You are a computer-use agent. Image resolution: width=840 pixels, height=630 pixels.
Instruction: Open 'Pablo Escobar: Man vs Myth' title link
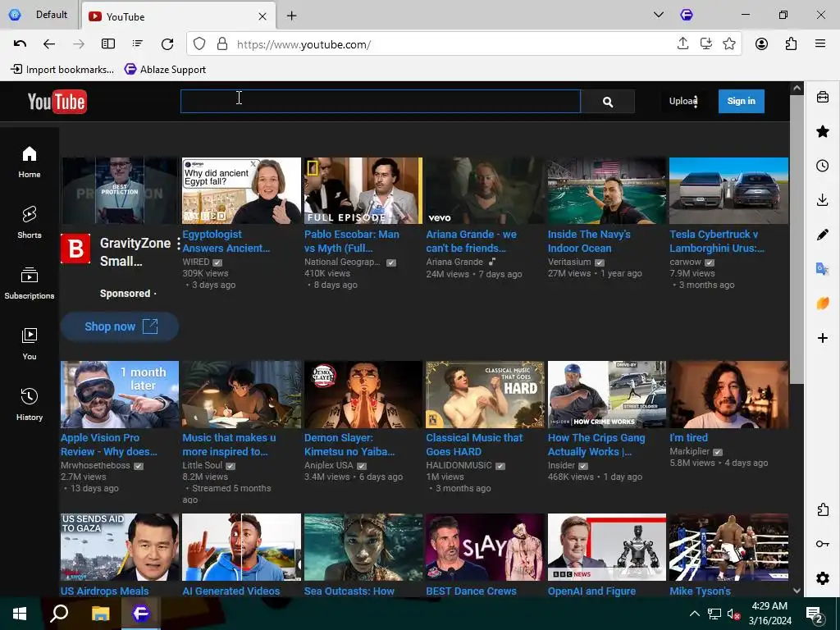pos(351,241)
